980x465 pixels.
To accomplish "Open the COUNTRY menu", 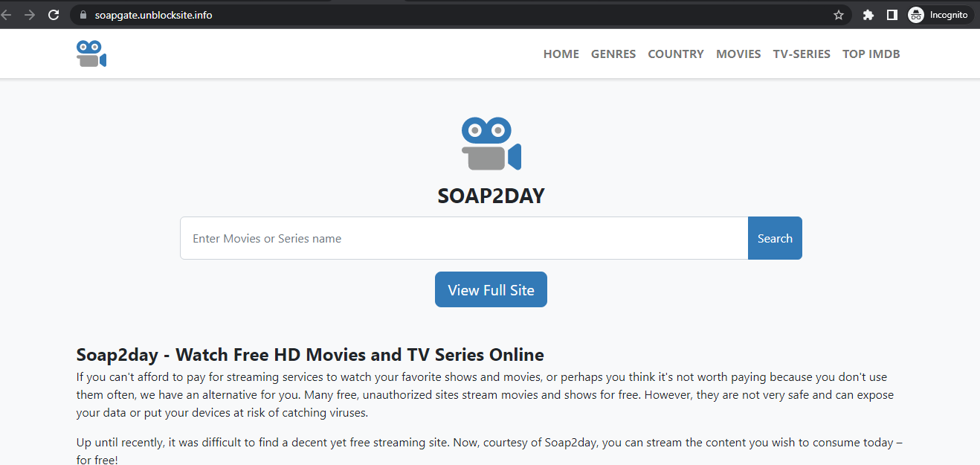I will click(675, 53).
